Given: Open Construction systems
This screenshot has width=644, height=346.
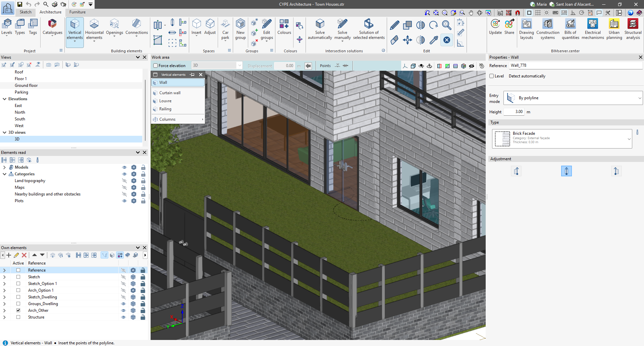Looking at the screenshot, I should (548, 30).
